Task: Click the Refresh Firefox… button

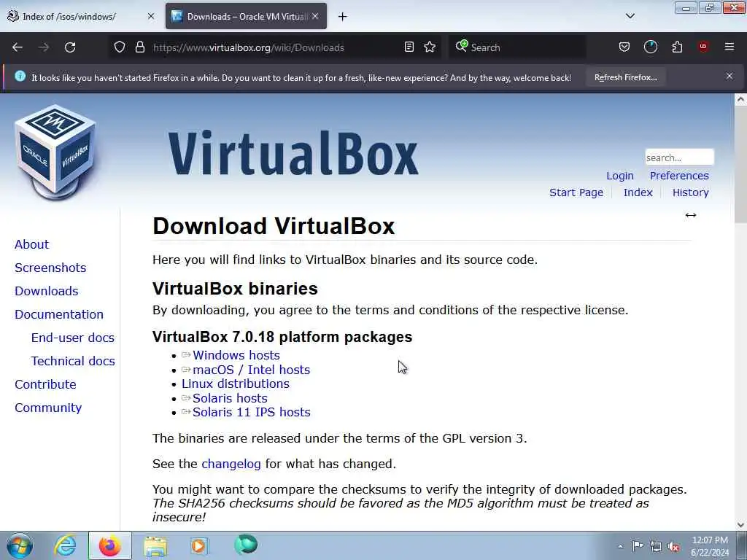Action: [625, 77]
